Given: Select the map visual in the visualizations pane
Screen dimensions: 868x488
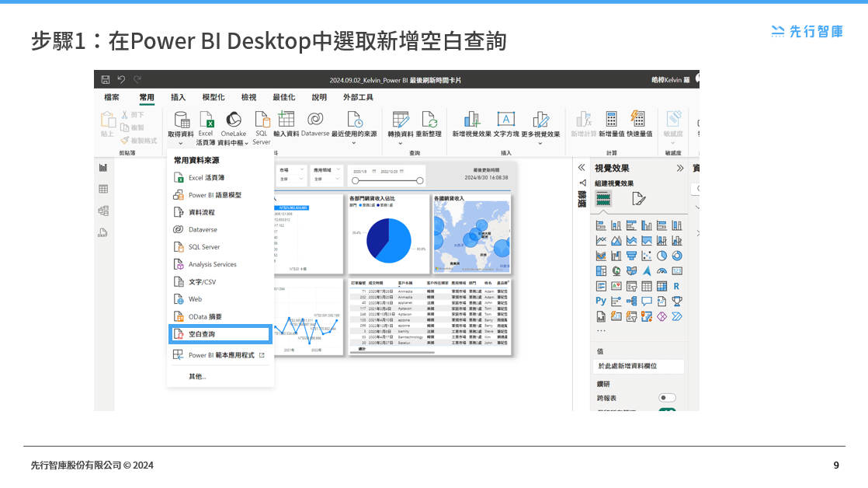Looking at the screenshot, I should coord(616,270).
